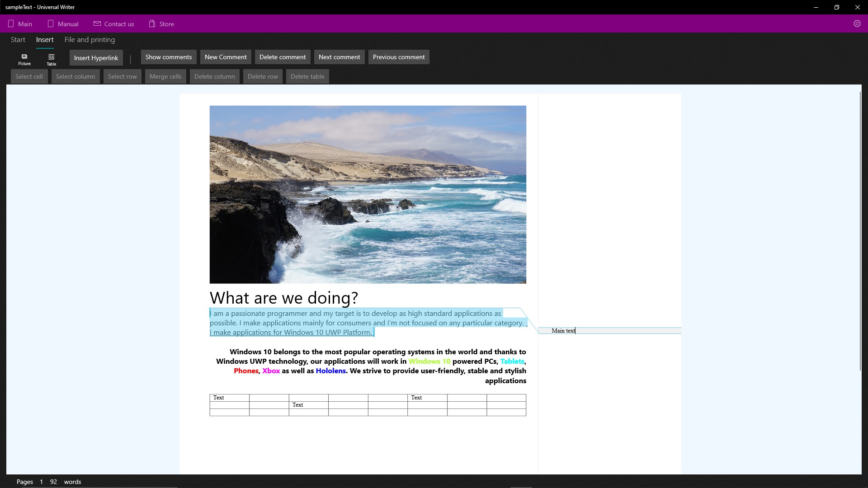The image size is (868, 488).
Task: Switch to the Start tab
Action: (18, 40)
